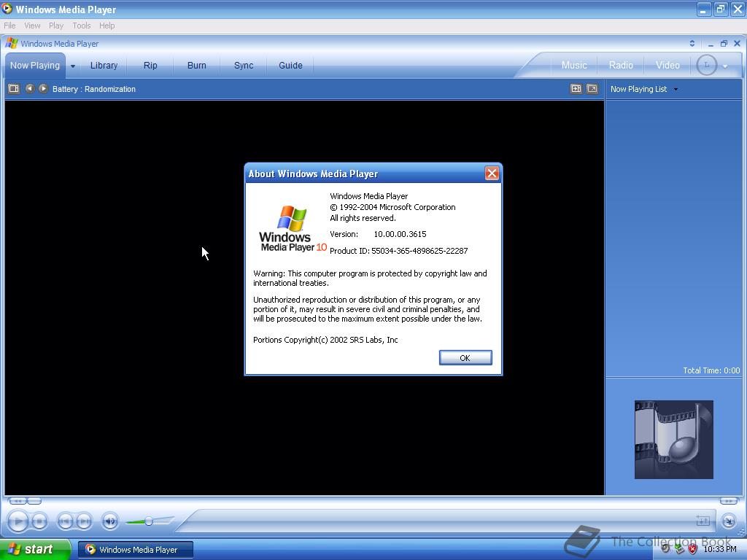747x560 pixels.
Task: Go to the Music online service
Action: pos(574,66)
